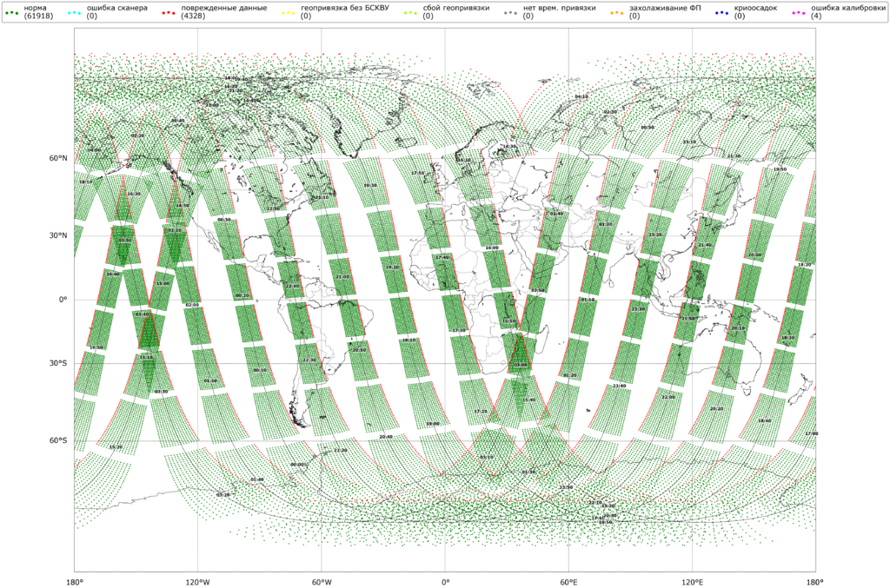Click the 60°E longitude axis label
This screenshot has width=890, height=588.
point(568,580)
